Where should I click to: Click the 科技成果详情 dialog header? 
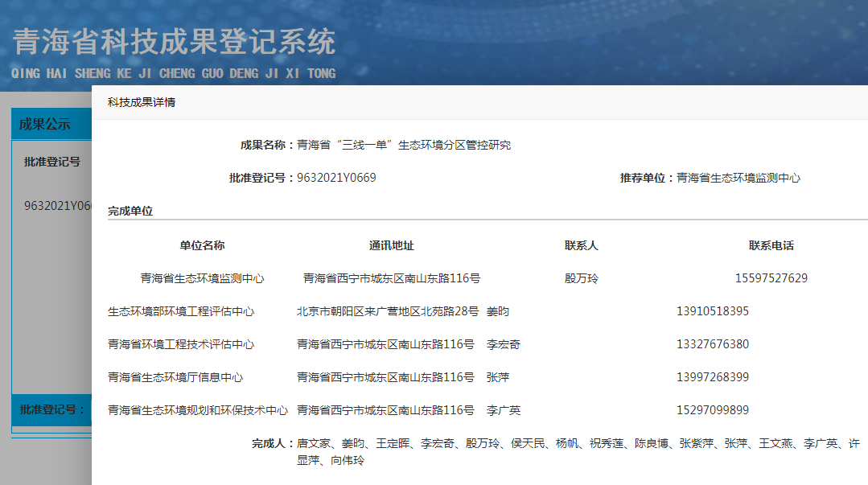click(142, 102)
